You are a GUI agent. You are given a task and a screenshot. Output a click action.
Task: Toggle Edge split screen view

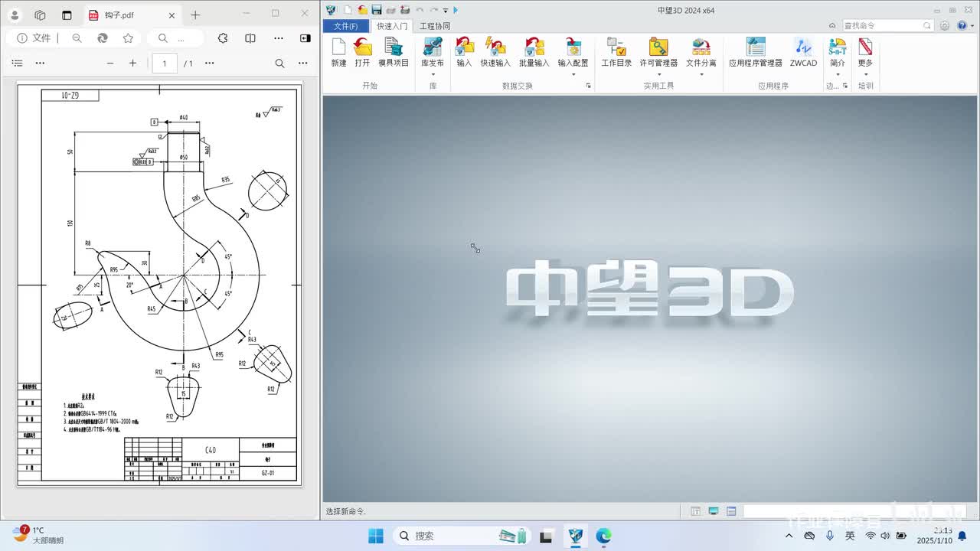point(250,38)
